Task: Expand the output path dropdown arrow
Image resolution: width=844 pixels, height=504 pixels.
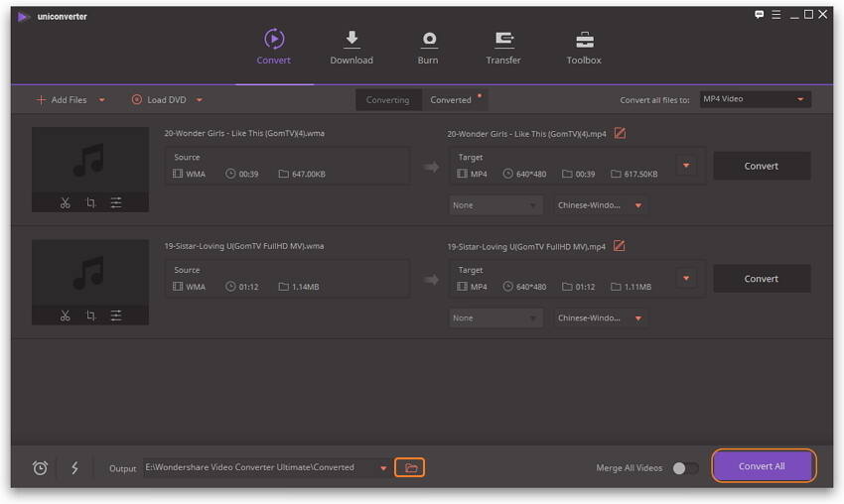Action: [383, 468]
